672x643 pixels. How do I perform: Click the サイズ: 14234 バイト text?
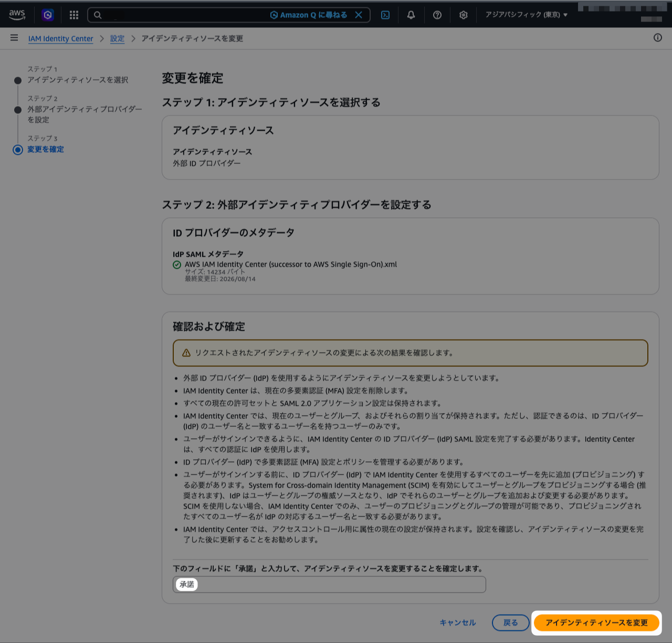pyautogui.click(x=215, y=272)
